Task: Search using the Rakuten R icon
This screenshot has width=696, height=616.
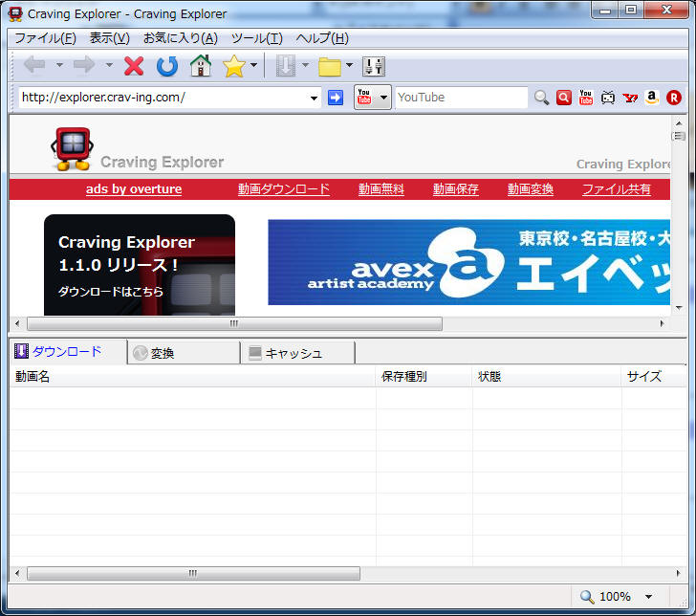Action: point(674,98)
